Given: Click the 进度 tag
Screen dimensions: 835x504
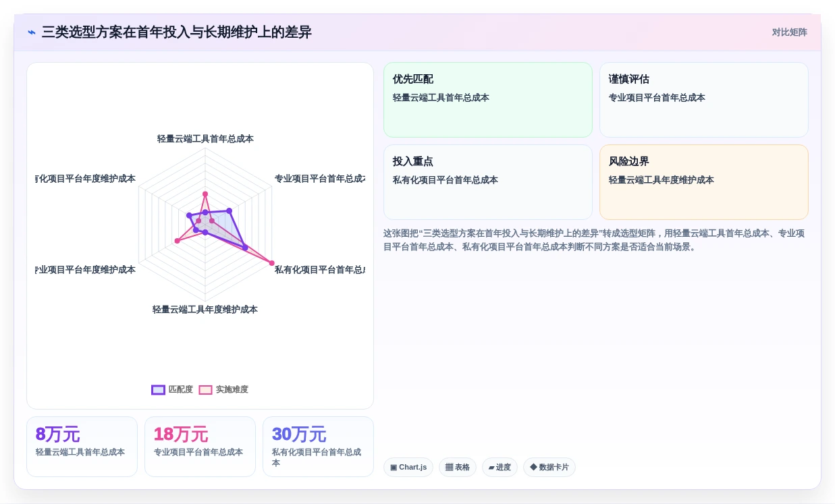Looking at the screenshot, I should coord(500,468).
